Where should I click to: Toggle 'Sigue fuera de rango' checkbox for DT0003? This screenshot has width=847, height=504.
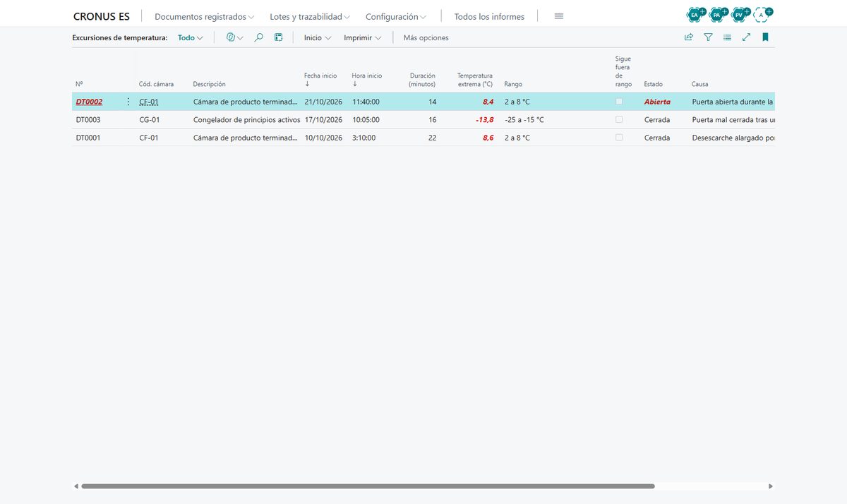(x=619, y=119)
